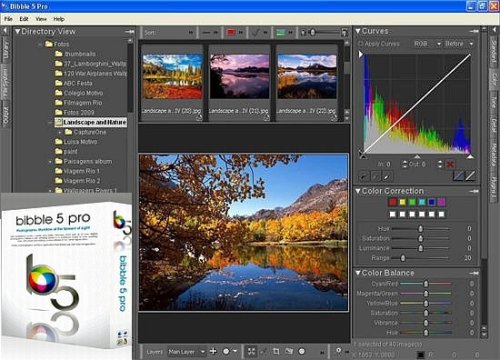Select the white point eyedropper in Curves
The width and height of the screenshot is (500, 360).
(x=387, y=176)
